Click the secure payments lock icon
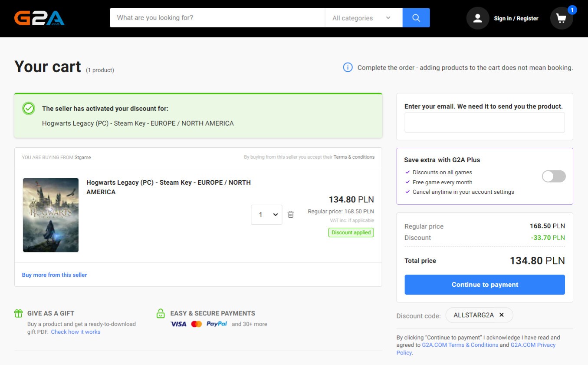The height and width of the screenshot is (365, 588). click(x=161, y=313)
